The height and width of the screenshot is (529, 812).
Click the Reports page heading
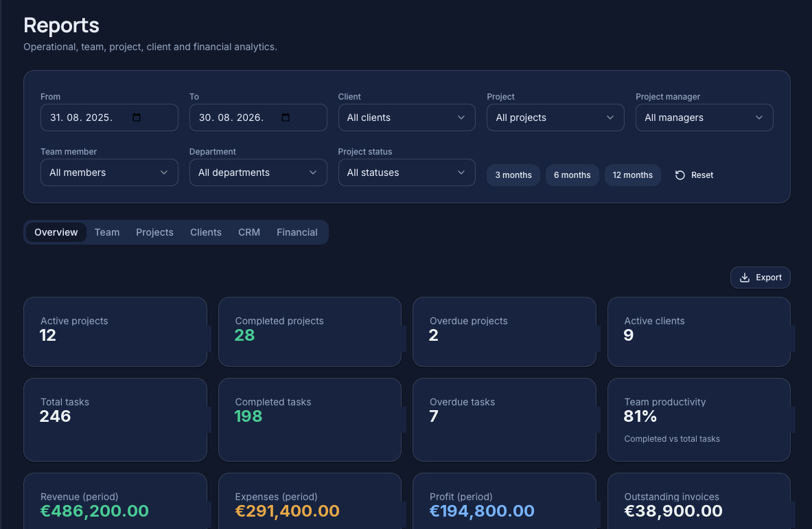click(x=61, y=25)
